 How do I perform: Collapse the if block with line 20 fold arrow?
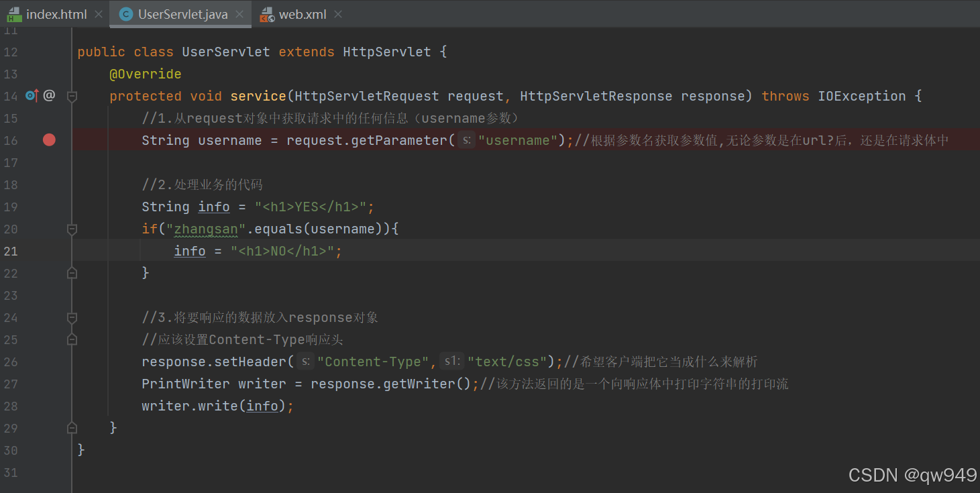tap(72, 229)
